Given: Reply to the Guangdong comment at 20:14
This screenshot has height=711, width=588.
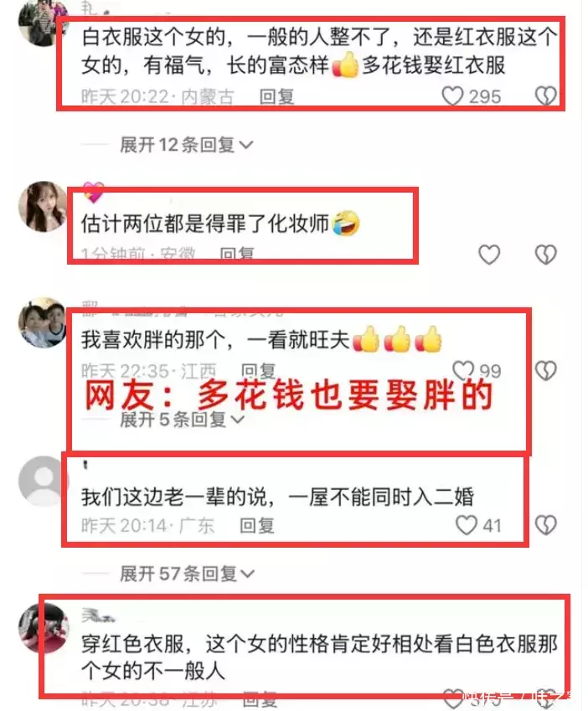Looking at the screenshot, I should click(x=256, y=526).
